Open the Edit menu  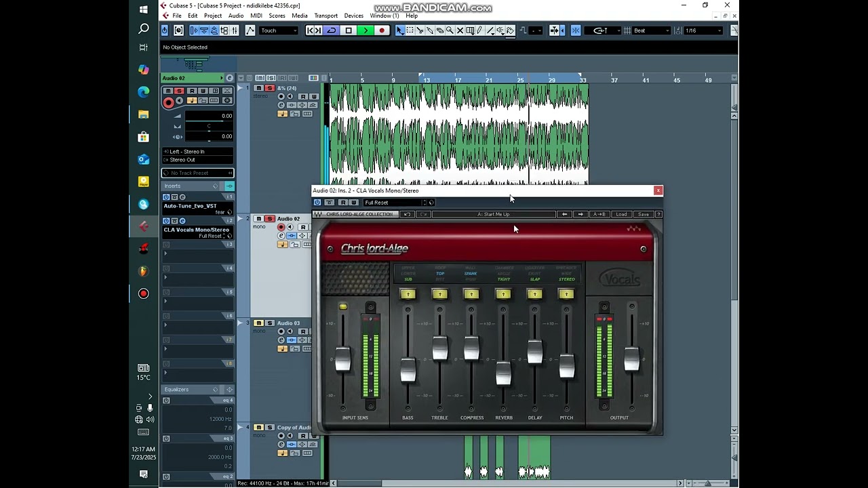tap(193, 16)
